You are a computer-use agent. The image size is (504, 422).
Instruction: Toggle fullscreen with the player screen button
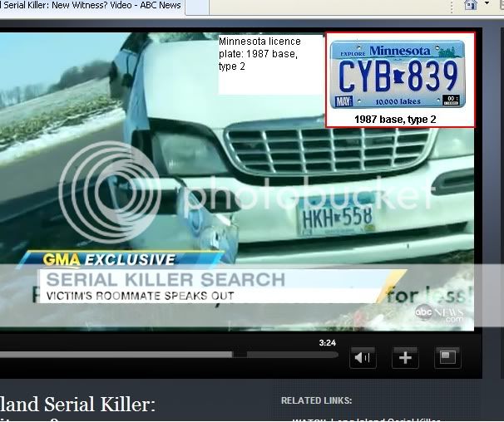(447, 357)
